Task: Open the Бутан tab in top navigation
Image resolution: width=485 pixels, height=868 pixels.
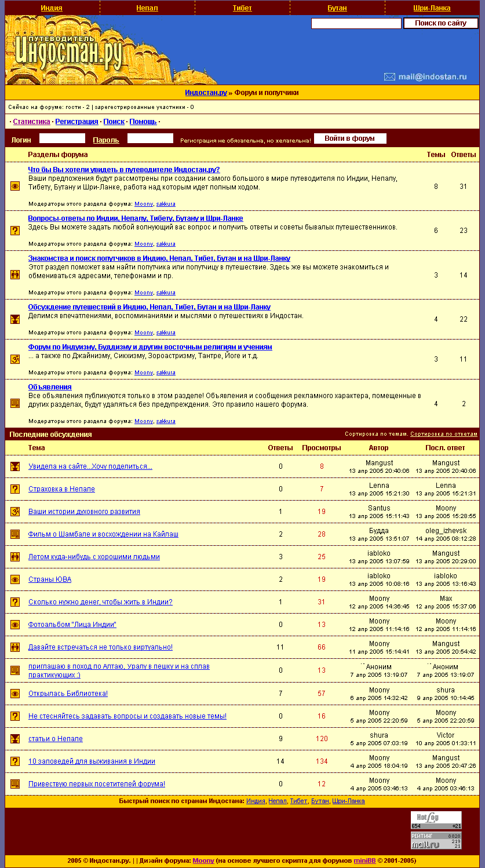Action: [x=337, y=8]
